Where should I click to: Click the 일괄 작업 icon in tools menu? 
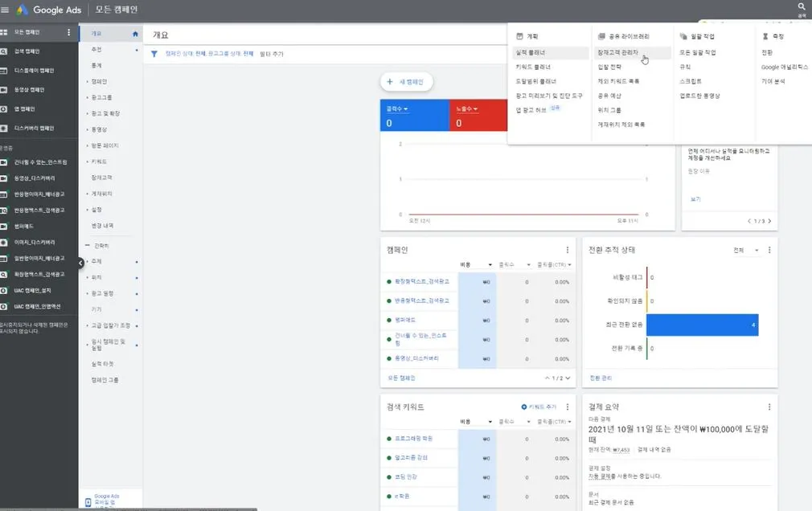(x=683, y=36)
